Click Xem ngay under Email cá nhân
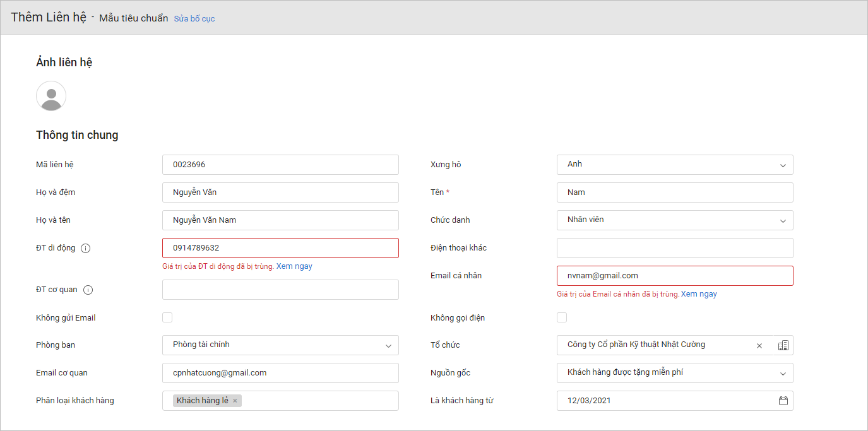Screen dimensions: 868x431 click(699, 294)
